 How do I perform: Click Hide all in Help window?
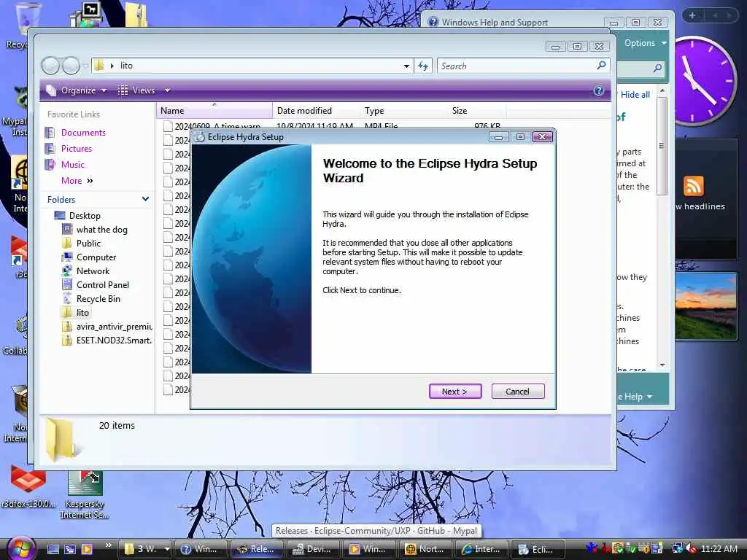pos(635,95)
